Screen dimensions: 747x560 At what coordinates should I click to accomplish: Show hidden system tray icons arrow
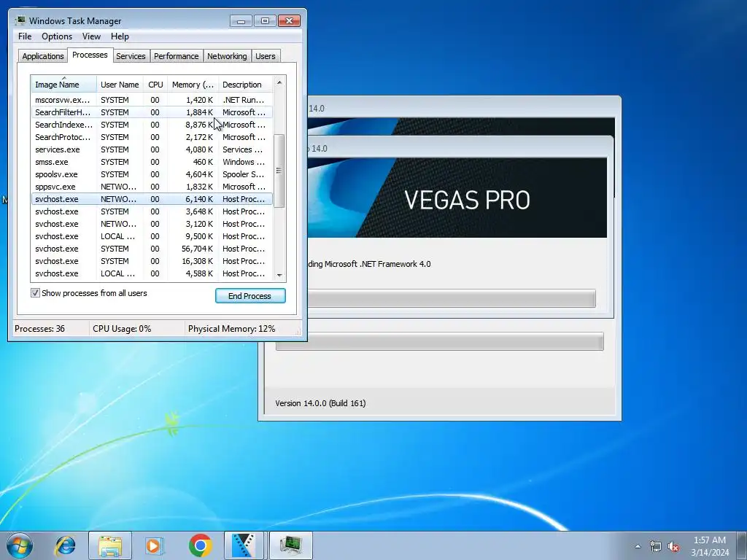(x=638, y=546)
